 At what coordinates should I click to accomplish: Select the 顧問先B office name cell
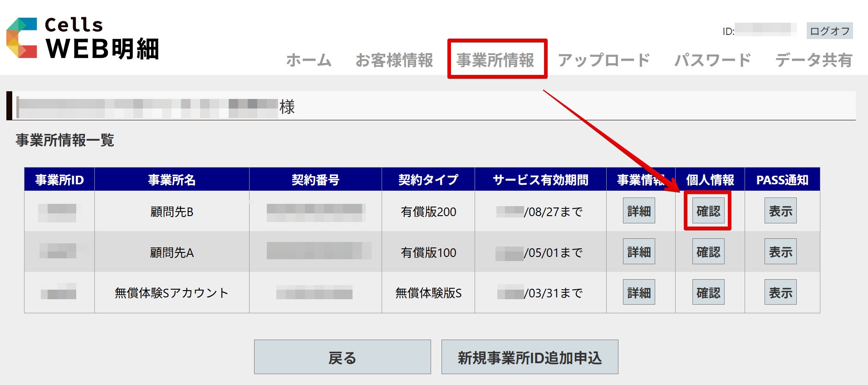pyautogui.click(x=172, y=212)
